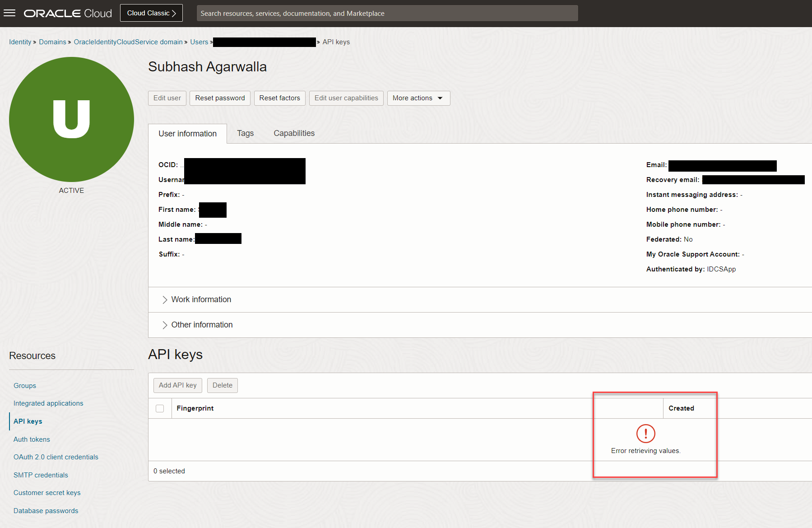This screenshot has height=528, width=812.
Task: Click inside the resources search field
Action: (x=387, y=13)
